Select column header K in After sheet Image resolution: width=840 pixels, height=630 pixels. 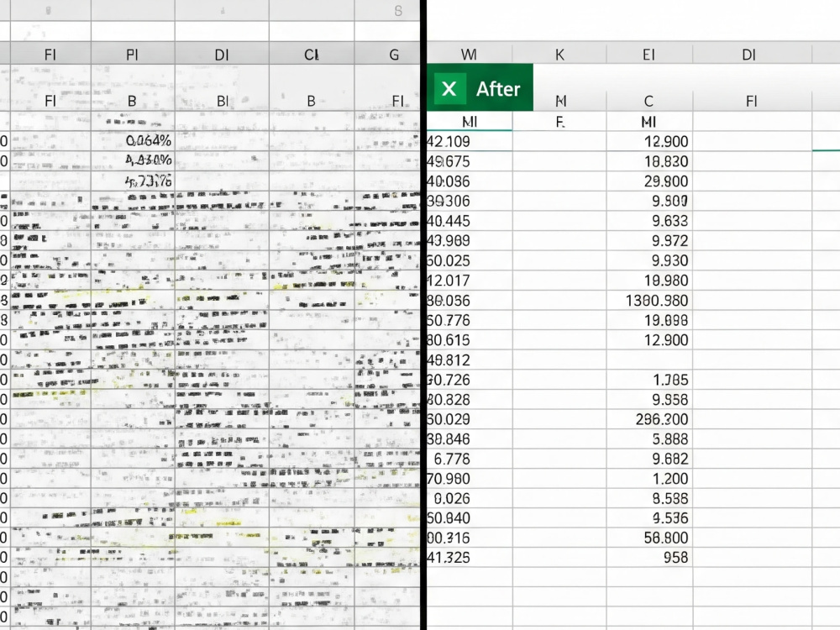tap(559, 55)
